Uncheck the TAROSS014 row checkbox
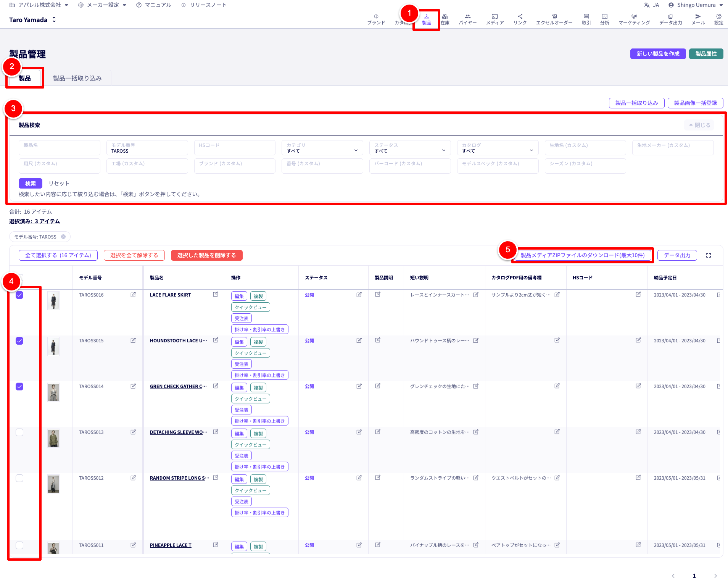 (19, 387)
